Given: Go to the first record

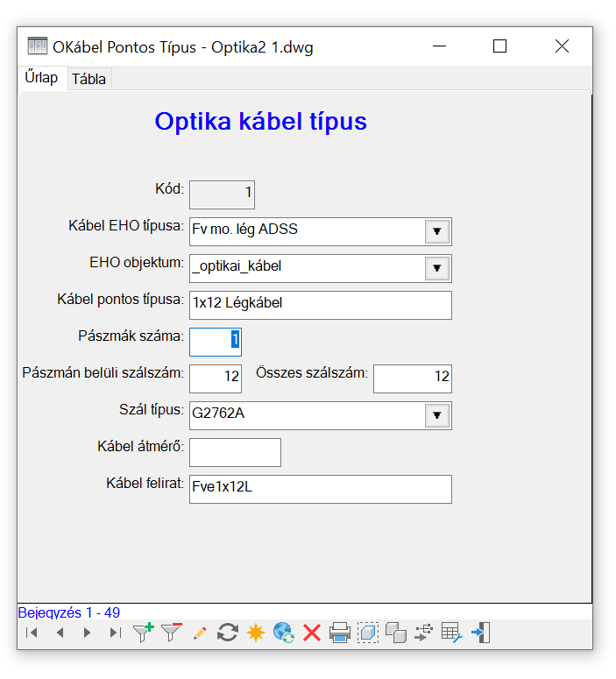Looking at the screenshot, I should tap(32, 633).
